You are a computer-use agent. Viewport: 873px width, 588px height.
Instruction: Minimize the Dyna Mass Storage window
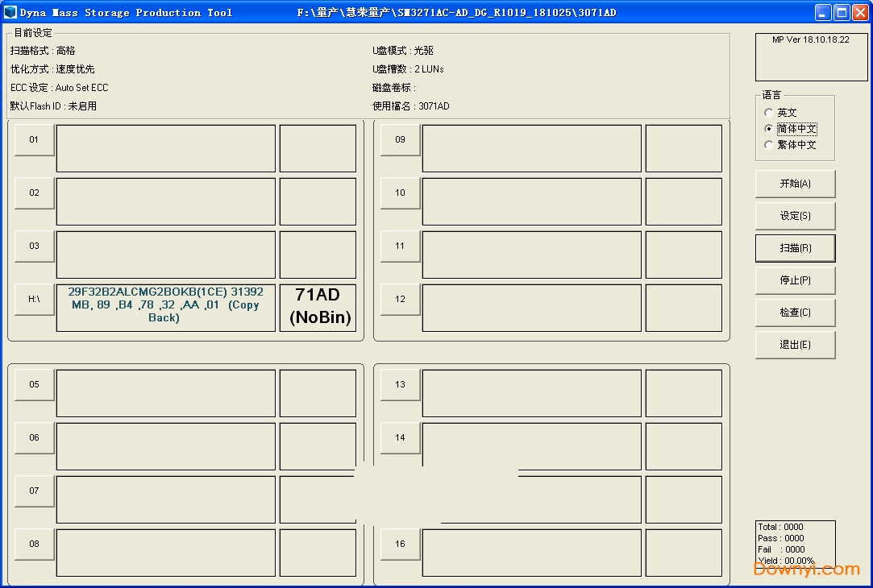[x=822, y=12]
